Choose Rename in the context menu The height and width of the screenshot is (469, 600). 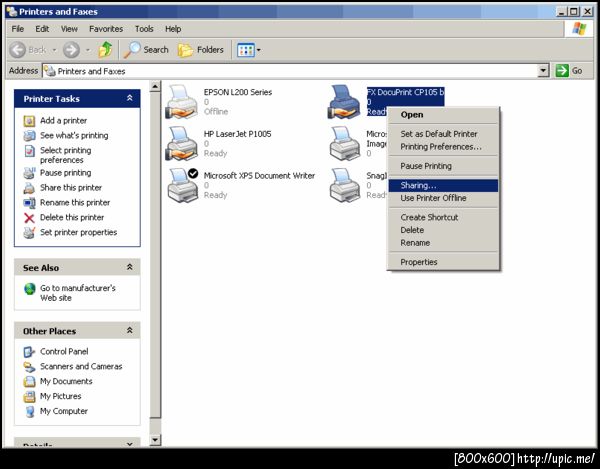(x=443, y=243)
